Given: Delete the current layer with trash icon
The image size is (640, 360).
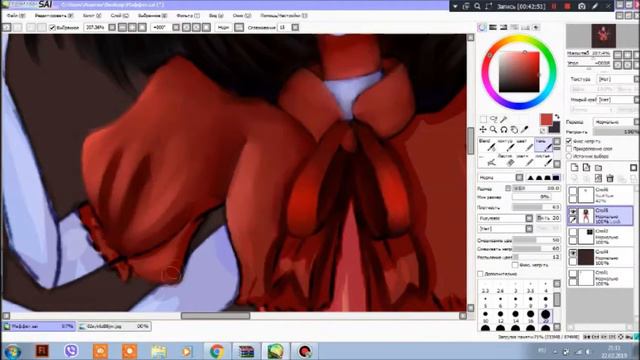Looking at the screenshot, I should [x=610, y=178].
